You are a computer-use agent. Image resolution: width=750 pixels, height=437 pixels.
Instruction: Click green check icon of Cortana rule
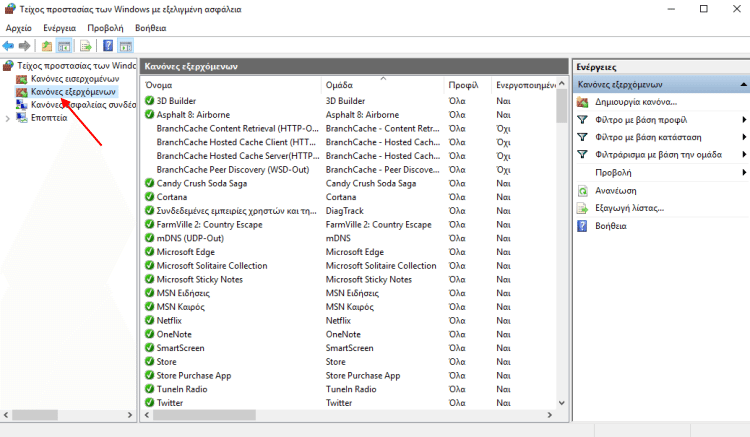[x=149, y=197]
